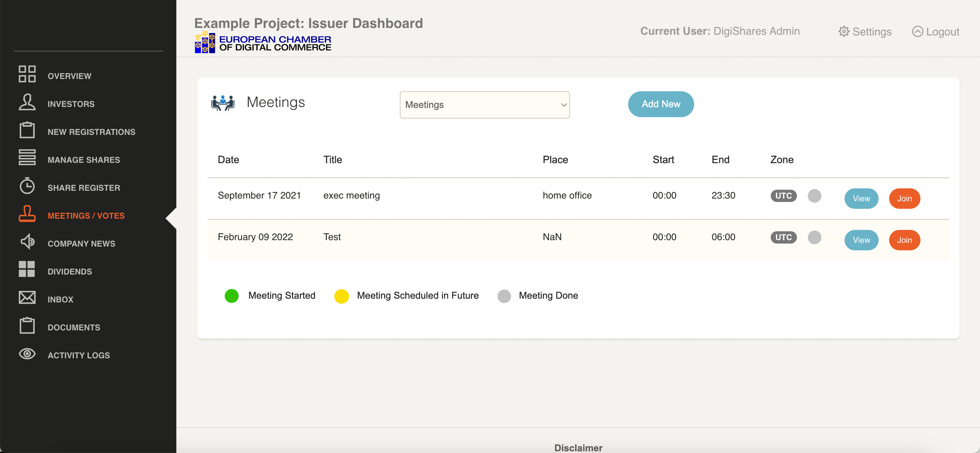Screen dimensions: 980x453
Task: Open the Overview menu item
Action: [69, 76]
